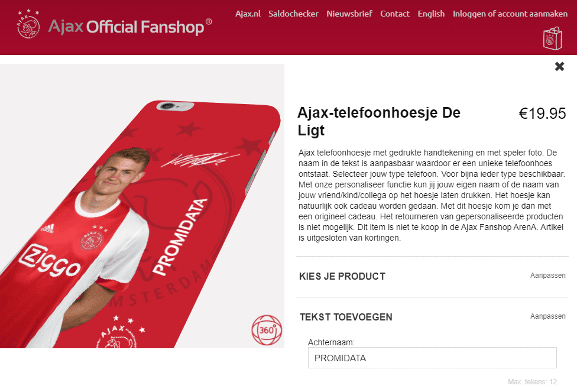Open the Contact page
The width and height of the screenshot is (577, 392).
395,14
